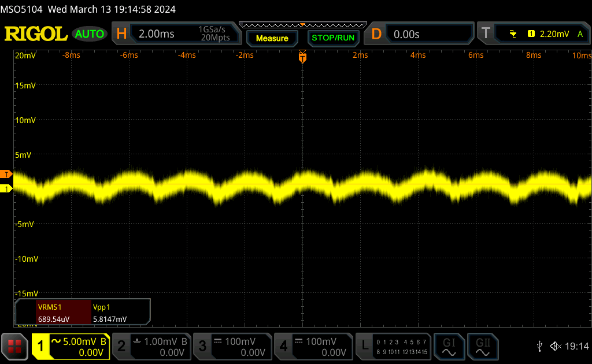Click the trigger position marker at center top
Image resolution: width=592 pixels, height=364 pixels.
coord(302,56)
